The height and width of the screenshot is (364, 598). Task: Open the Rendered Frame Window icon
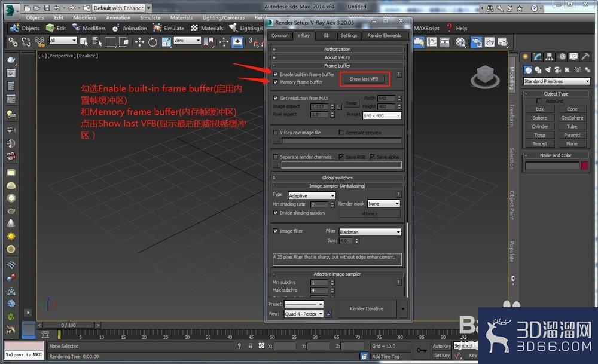[x=490, y=42]
